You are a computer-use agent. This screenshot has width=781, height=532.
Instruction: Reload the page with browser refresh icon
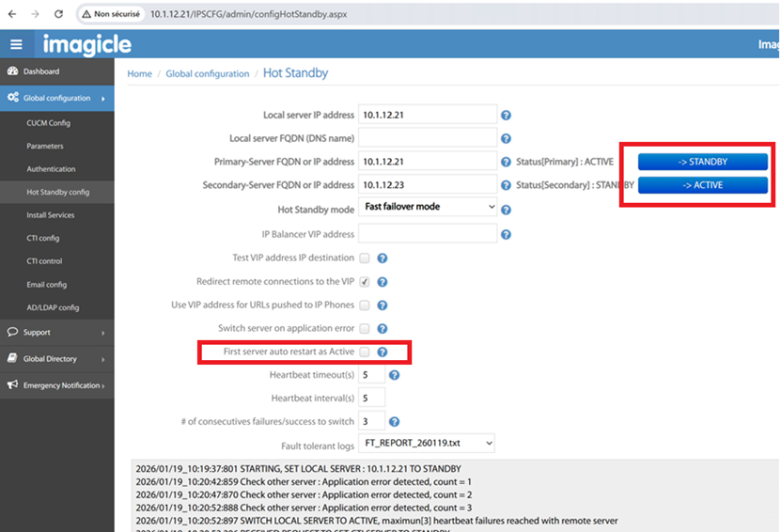point(59,14)
